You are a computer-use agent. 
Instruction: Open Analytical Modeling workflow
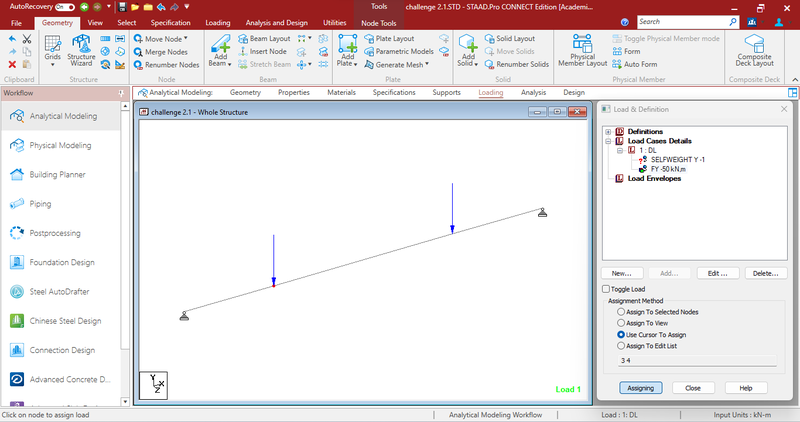pyautogui.click(x=61, y=116)
